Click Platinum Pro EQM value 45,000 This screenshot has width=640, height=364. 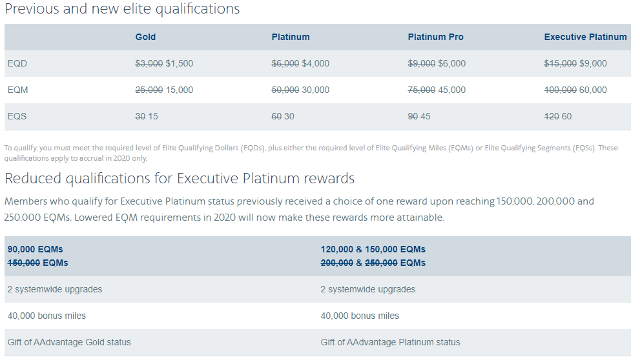tap(452, 90)
